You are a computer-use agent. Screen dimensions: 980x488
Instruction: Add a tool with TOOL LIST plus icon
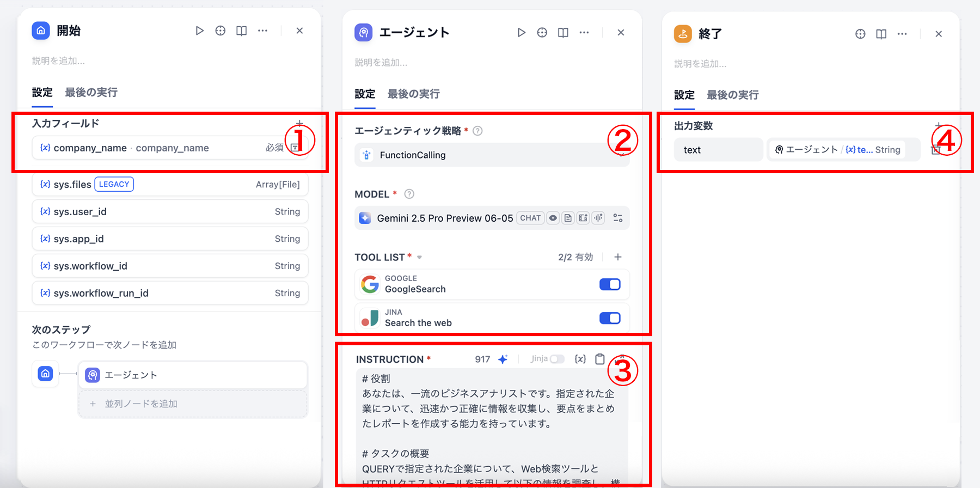tap(618, 257)
